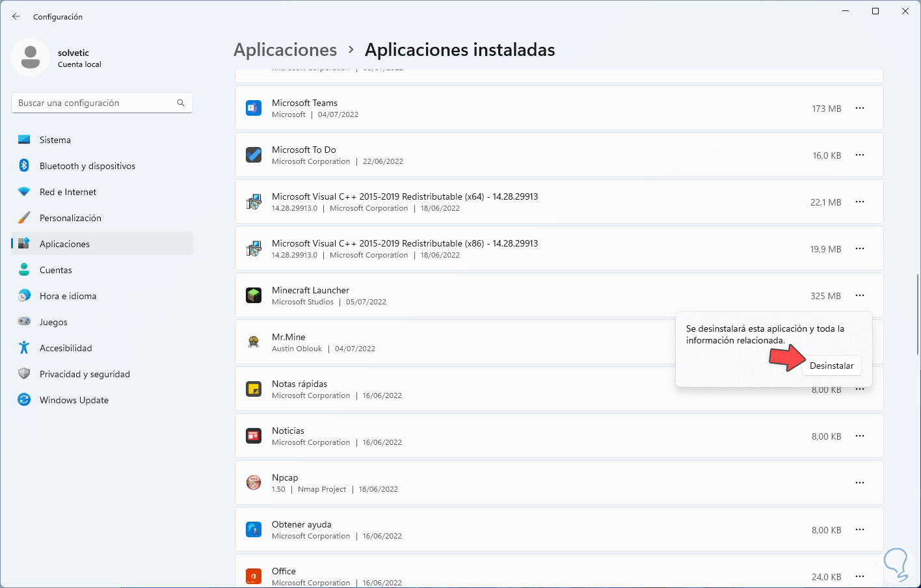Open Personalización settings
Screen dimensions: 921x588
102,218
